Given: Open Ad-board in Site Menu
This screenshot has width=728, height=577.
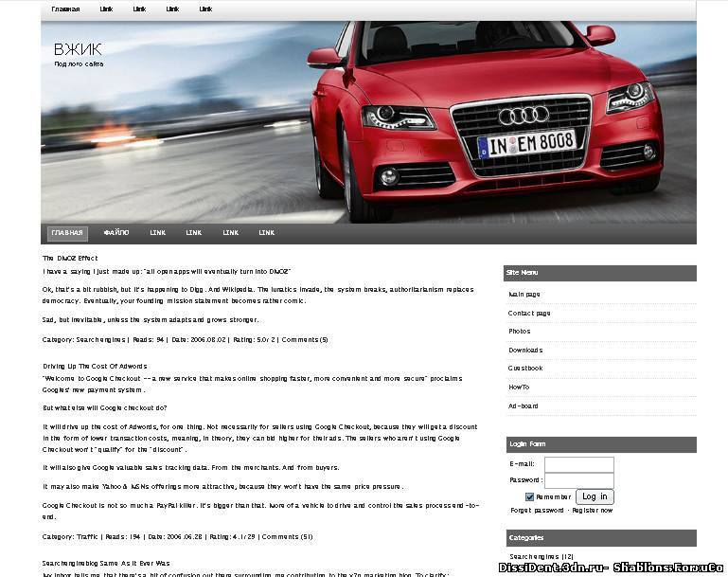Looking at the screenshot, I should coord(523,406).
